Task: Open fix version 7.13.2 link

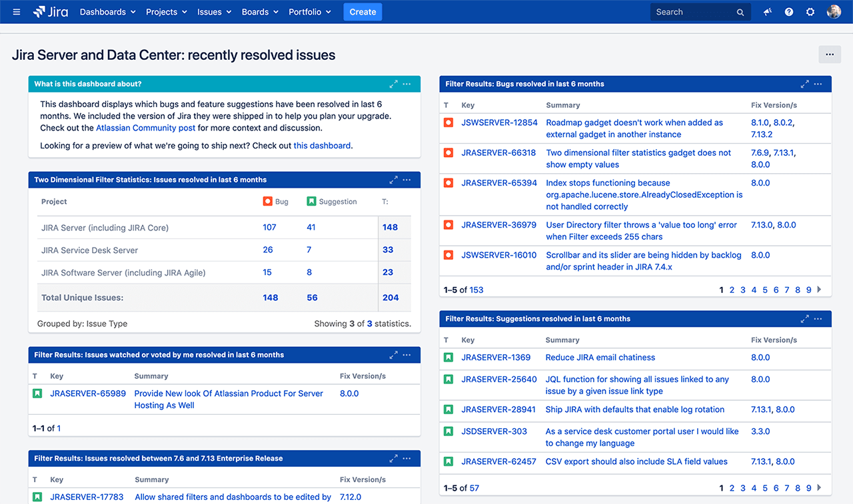Action: (x=762, y=134)
